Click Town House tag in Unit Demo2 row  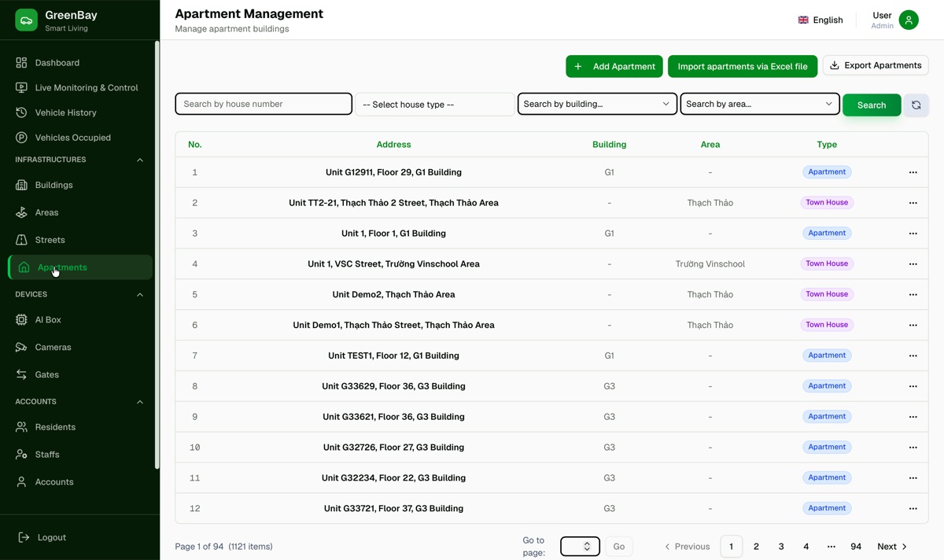(827, 294)
